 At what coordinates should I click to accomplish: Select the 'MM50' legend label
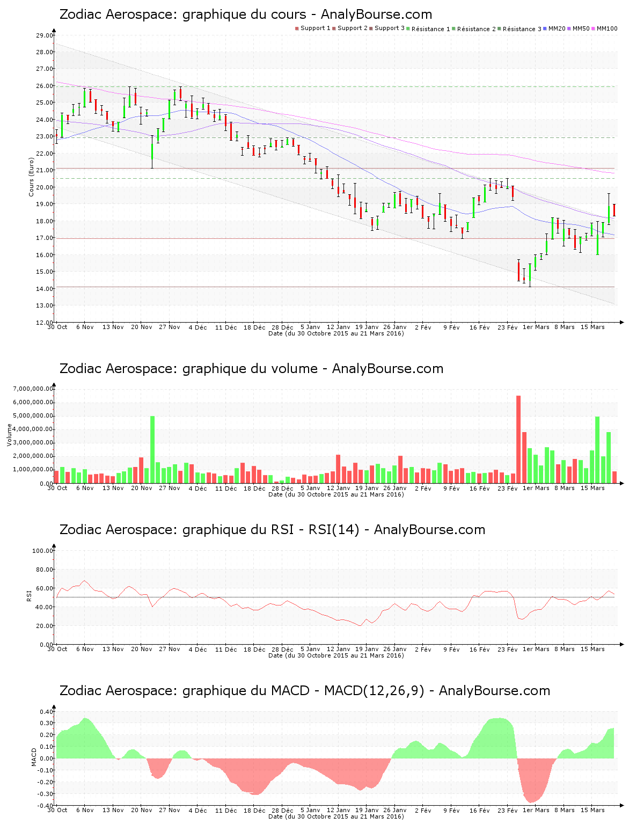coord(581,28)
